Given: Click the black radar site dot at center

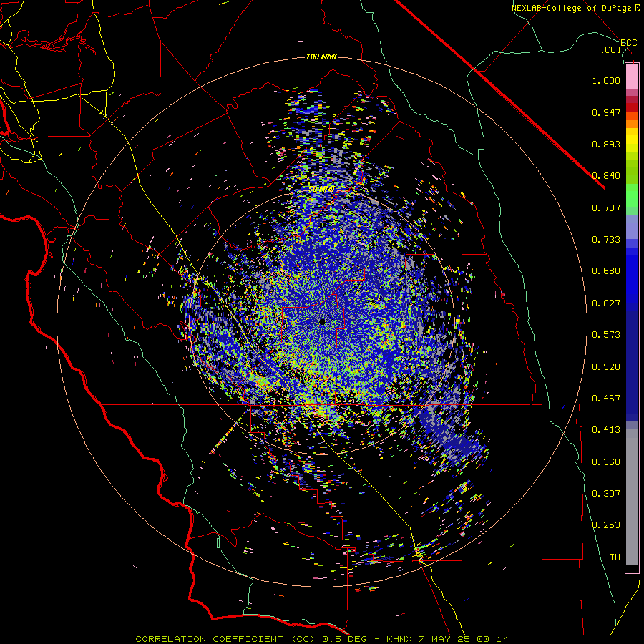Looking at the screenshot, I should (323, 322).
